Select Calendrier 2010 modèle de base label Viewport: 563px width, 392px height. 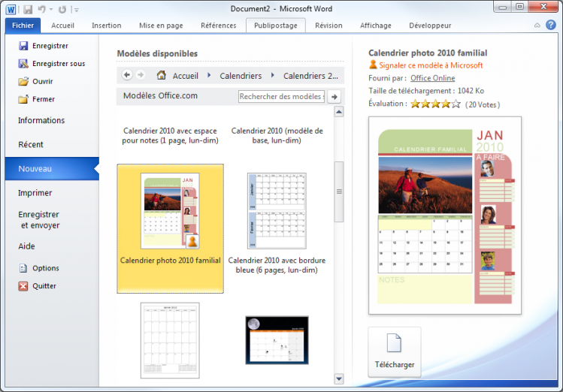tap(277, 136)
